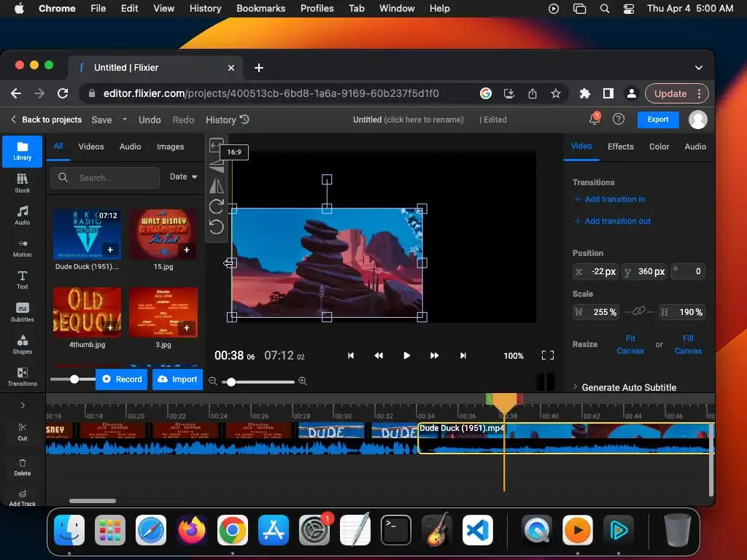
Task: Open the Audio sidebar panel
Action: [x=22, y=216]
